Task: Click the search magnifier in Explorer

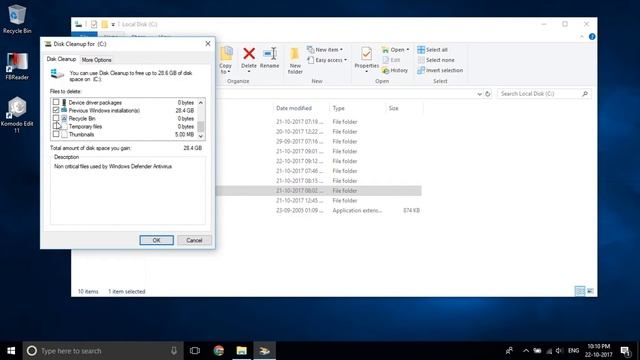Action: [585, 94]
